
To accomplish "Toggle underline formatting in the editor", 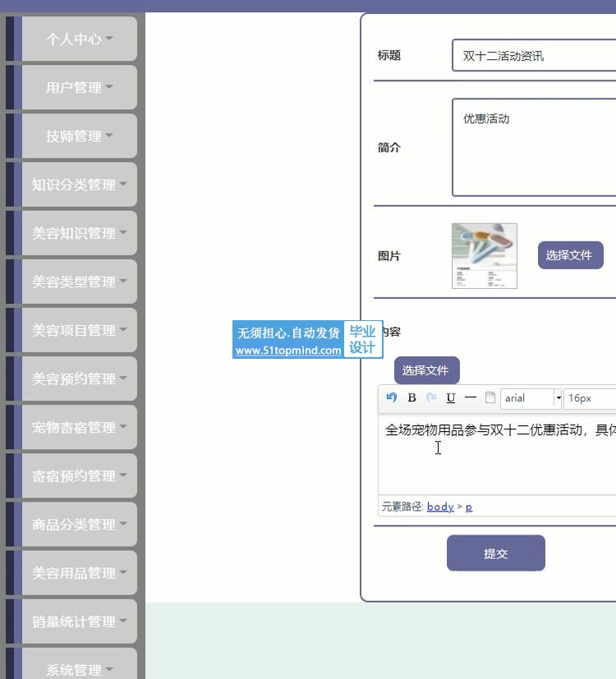I will (x=451, y=397).
